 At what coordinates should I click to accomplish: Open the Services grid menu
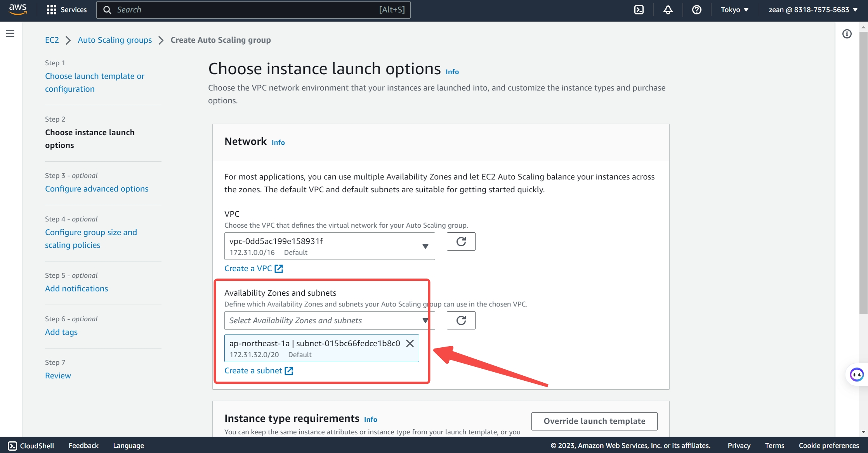(x=66, y=10)
